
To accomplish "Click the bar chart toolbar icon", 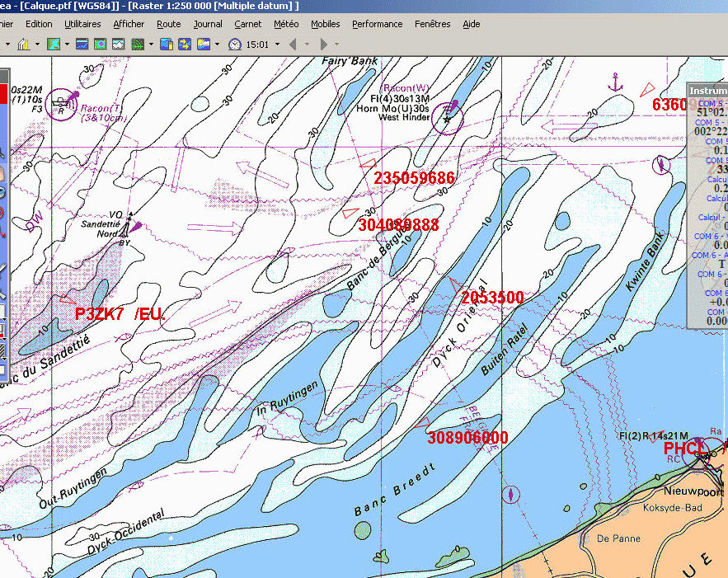I will click(23, 44).
